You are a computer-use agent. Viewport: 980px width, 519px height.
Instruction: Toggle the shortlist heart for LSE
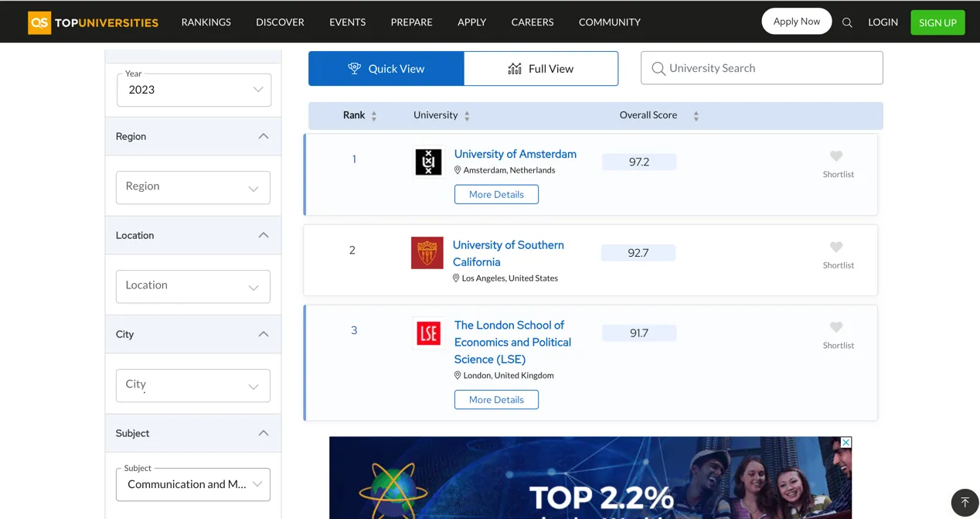coord(836,328)
